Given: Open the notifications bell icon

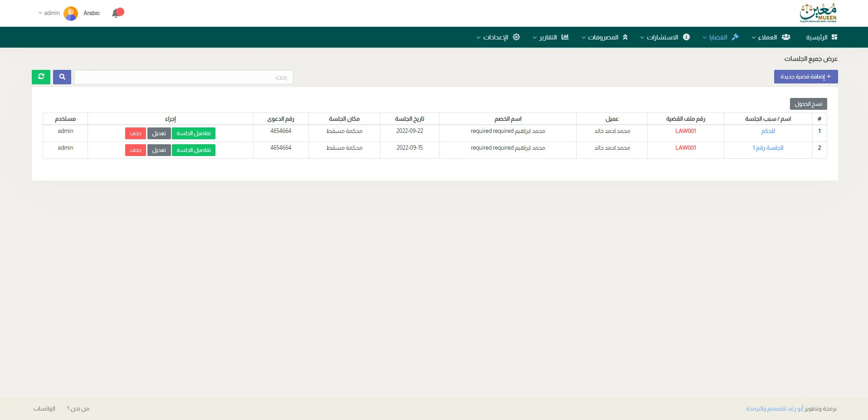Looking at the screenshot, I should pos(117,13).
